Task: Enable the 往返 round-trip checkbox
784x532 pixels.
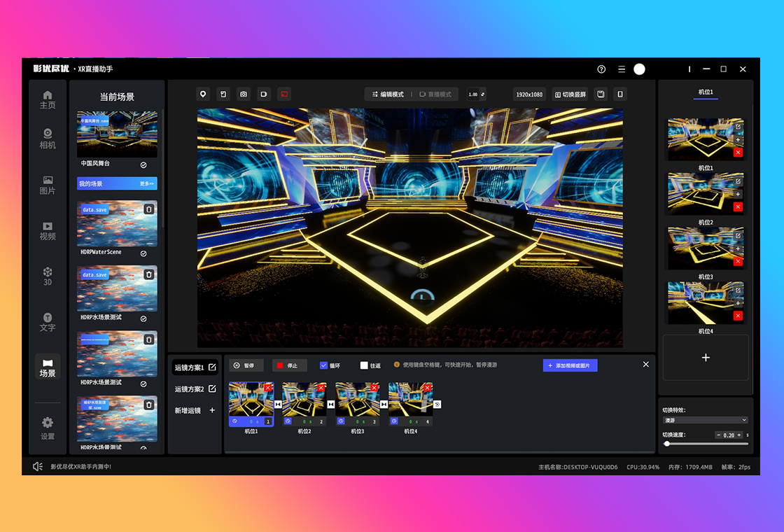Action: 364,365
